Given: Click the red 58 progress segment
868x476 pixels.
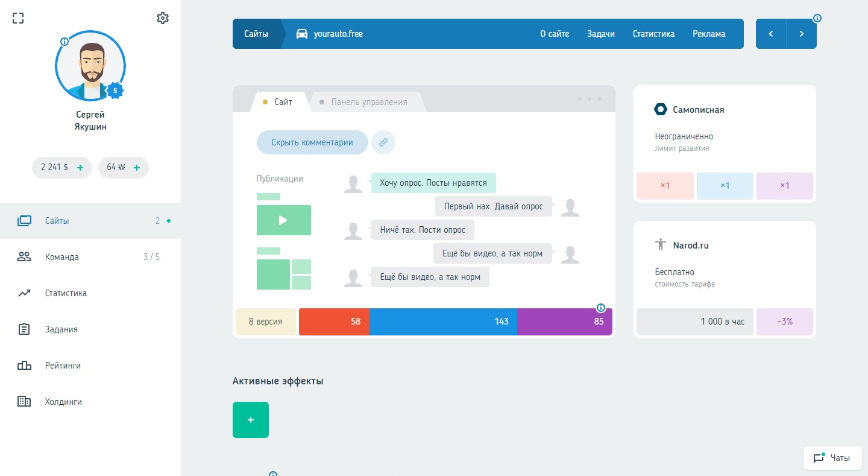Looking at the screenshot, I should (334, 322).
